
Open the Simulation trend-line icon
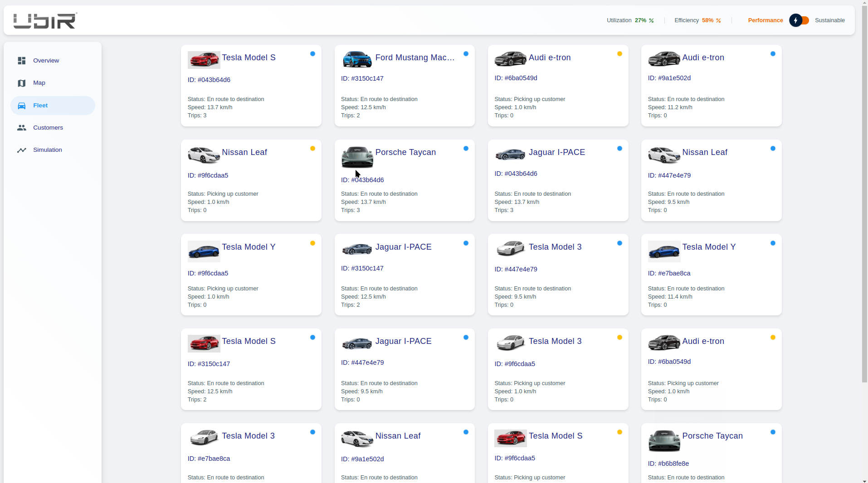pyautogui.click(x=21, y=150)
